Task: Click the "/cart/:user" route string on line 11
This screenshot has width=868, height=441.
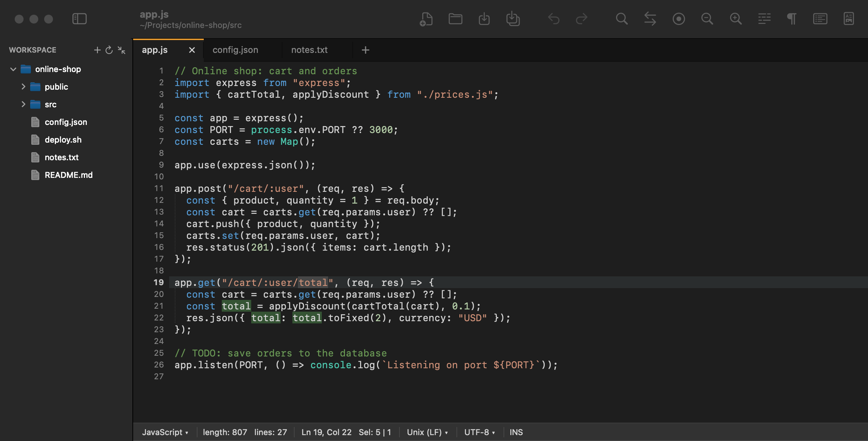Action: 266,189
